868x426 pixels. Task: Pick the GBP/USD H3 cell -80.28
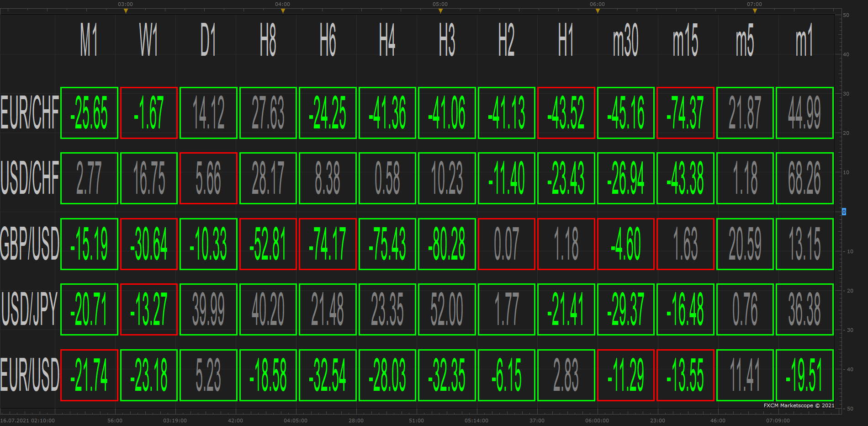[447, 244]
